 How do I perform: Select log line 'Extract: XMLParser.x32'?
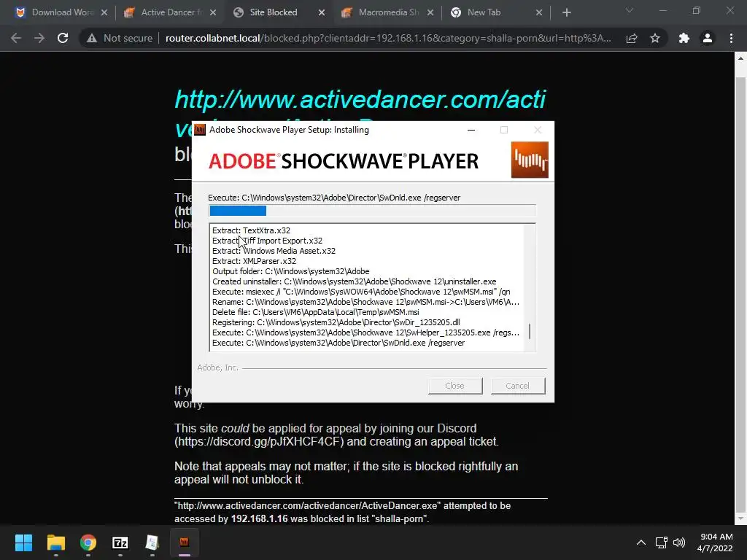[254, 261]
